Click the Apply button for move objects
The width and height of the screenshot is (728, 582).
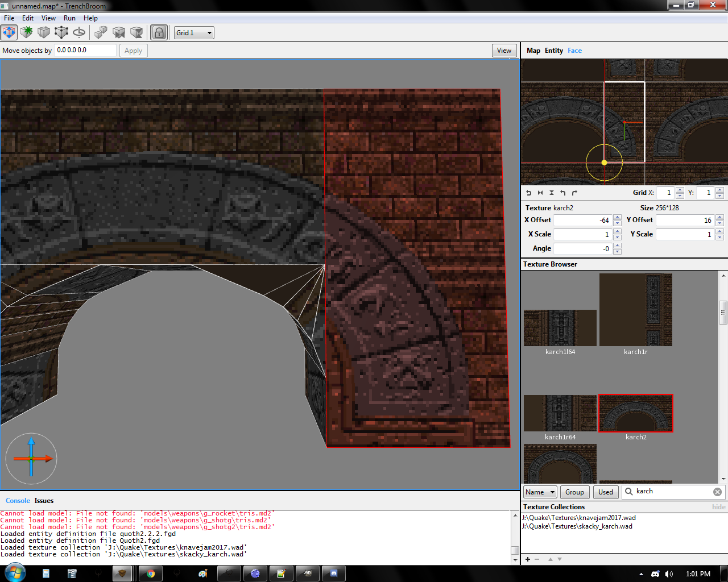[134, 51]
